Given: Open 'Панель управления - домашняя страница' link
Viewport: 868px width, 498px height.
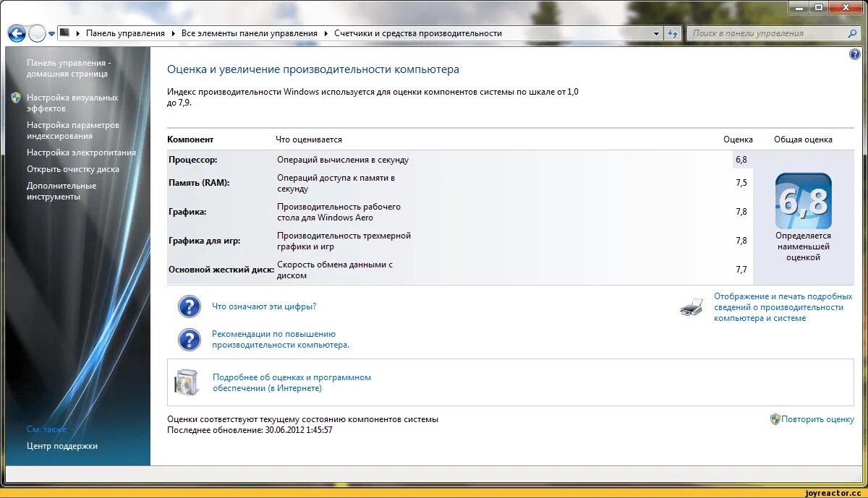Looking at the screenshot, I should (69, 68).
